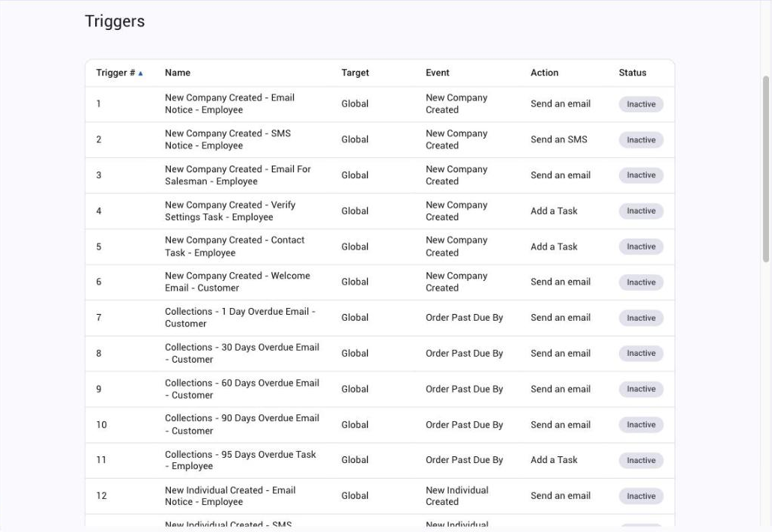The image size is (772, 532).
Task: Sort the table by the Name column
Action: [177, 73]
